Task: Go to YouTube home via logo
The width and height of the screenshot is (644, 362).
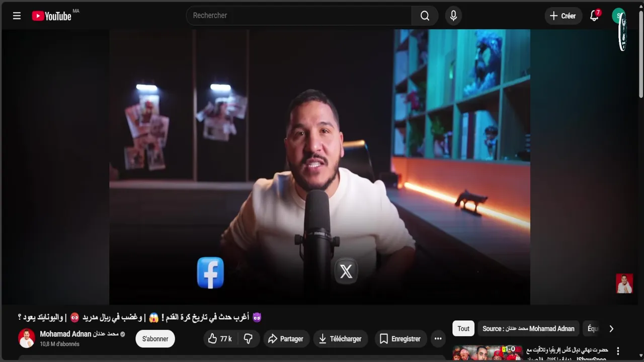Action: [x=52, y=16]
